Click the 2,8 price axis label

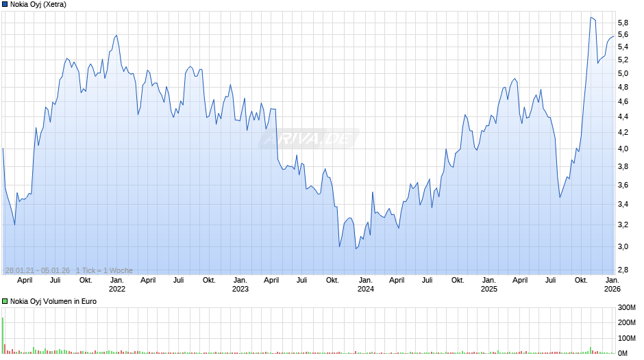point(623,270)
